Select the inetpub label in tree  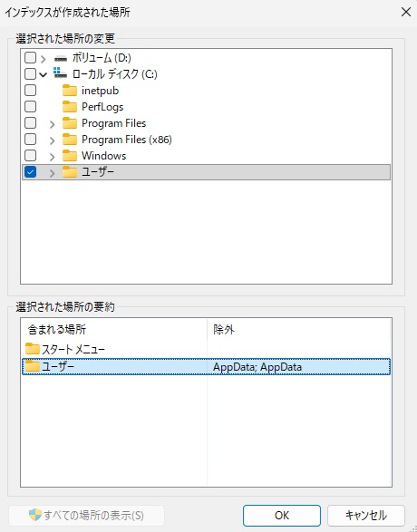100,91
